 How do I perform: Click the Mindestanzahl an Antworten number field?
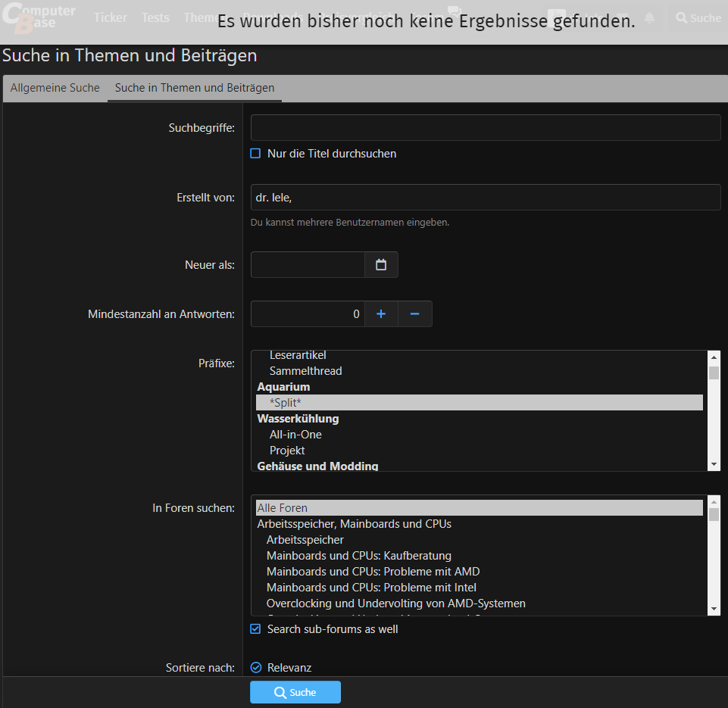pos(308,314)
